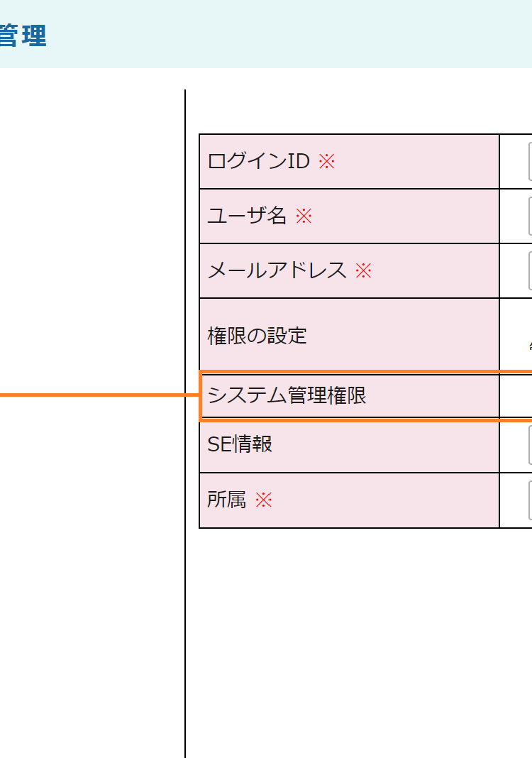The image size is (532, 758).
Task: Click the value cell of システム管理権限
Action: pos(516,395)
